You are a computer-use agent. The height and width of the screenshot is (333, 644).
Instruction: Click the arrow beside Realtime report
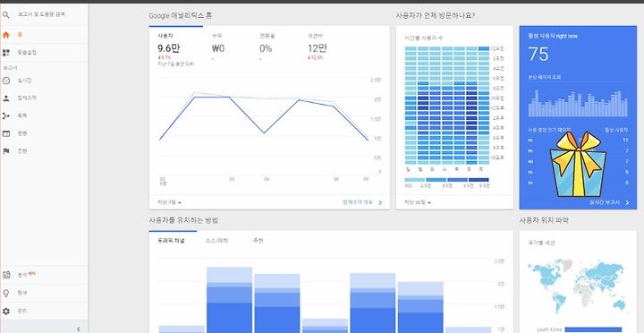click(x=627, y=202)
